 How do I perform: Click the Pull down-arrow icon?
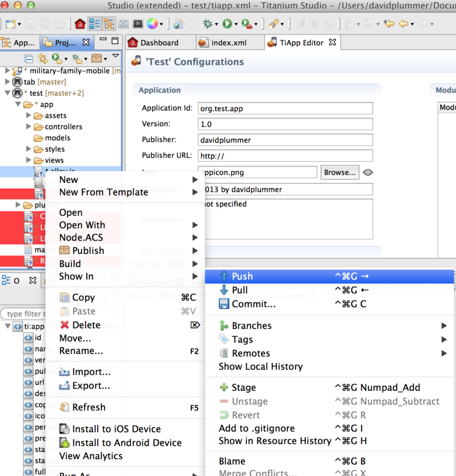[x=224, y=290]
